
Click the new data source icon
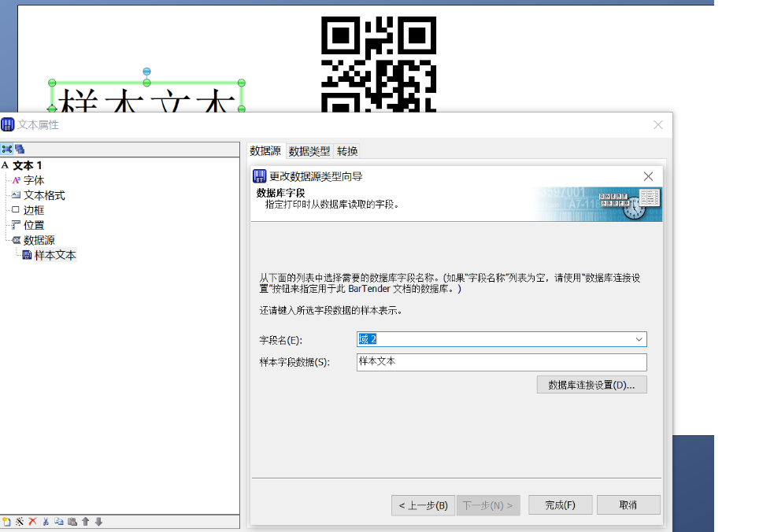(x=6, y=522)
